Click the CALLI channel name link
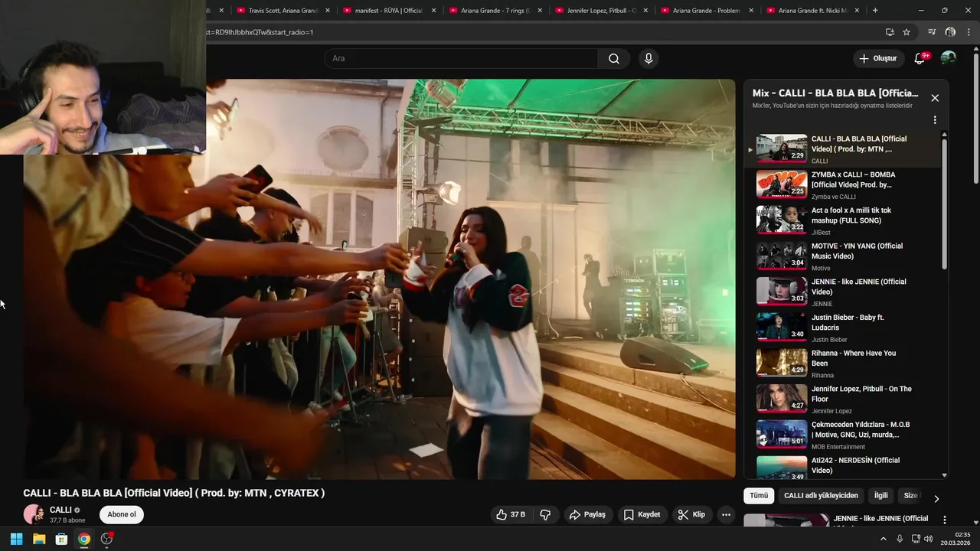Viewport: 980px width, 551px height. click(60, 510)
